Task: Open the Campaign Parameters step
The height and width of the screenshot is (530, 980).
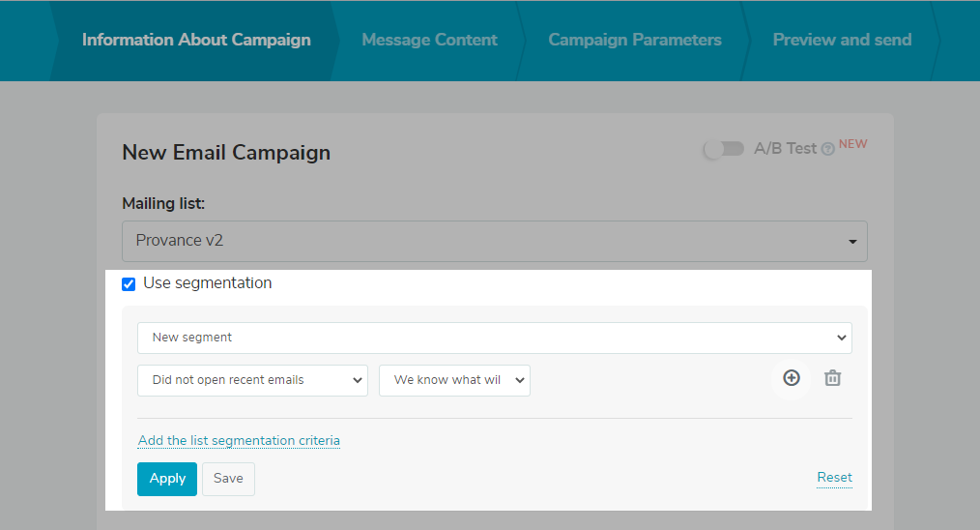Action: coord(635,41)
